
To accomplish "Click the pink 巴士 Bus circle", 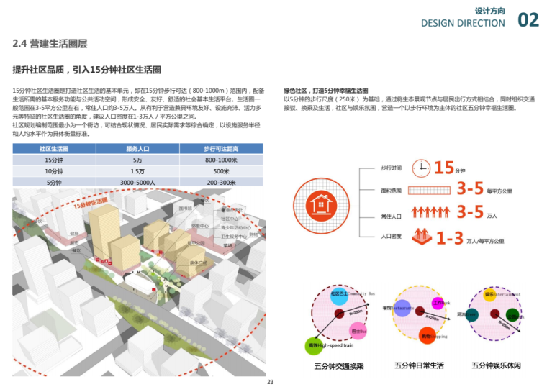I will click(x=358, y=331).
